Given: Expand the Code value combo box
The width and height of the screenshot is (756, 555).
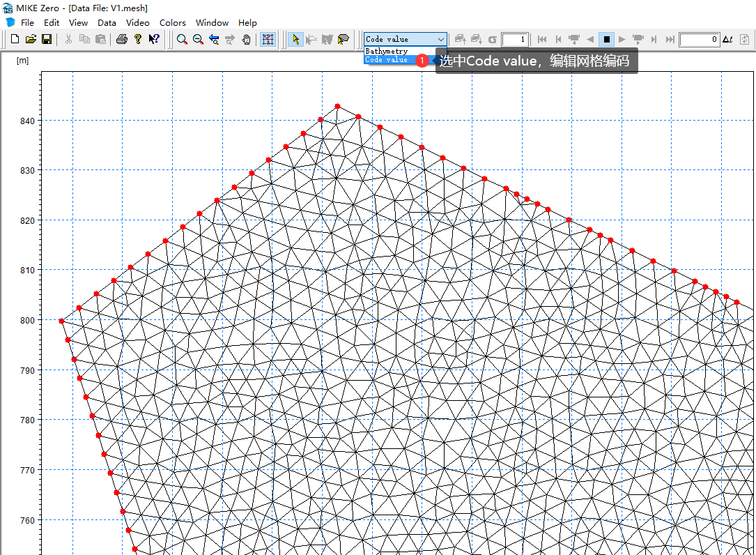Looking at the screenshot, I should [x=440, y=39].
